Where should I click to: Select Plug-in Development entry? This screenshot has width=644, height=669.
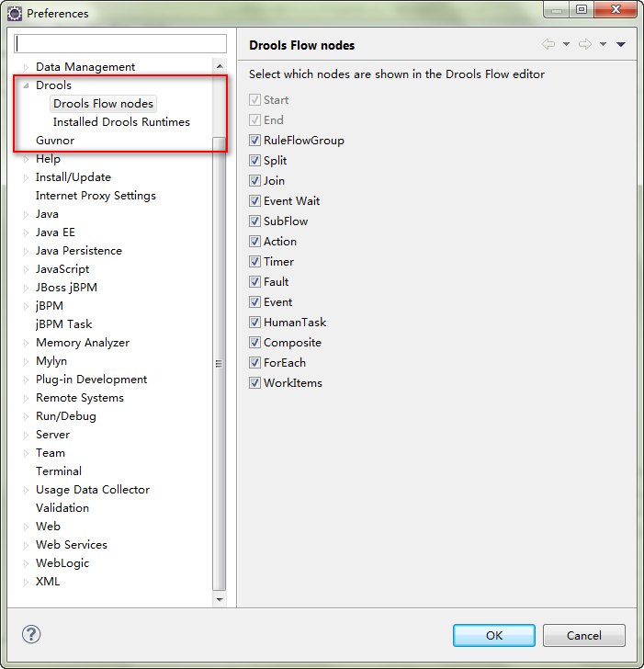coord(91,380)
